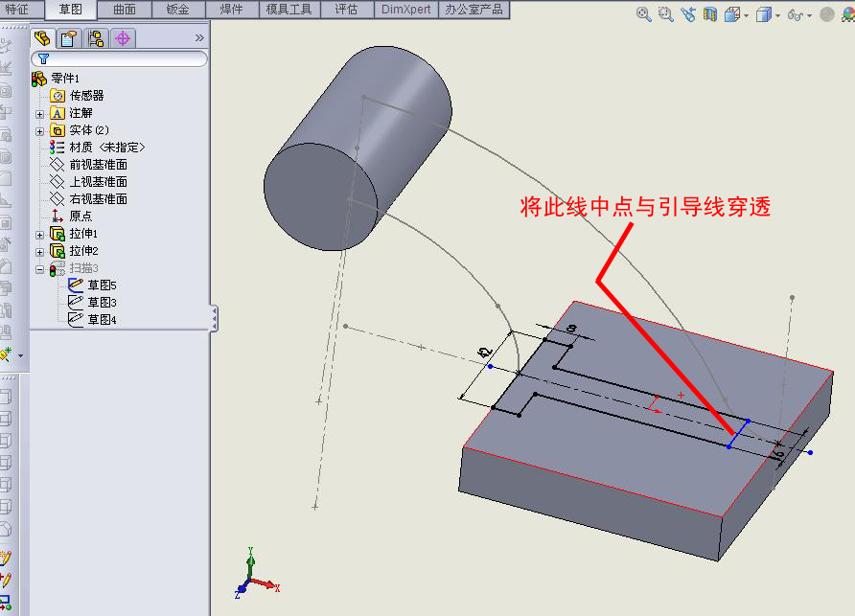Select the 前视基准面 plane
855x616 pixels.
(x=88, y=165)
